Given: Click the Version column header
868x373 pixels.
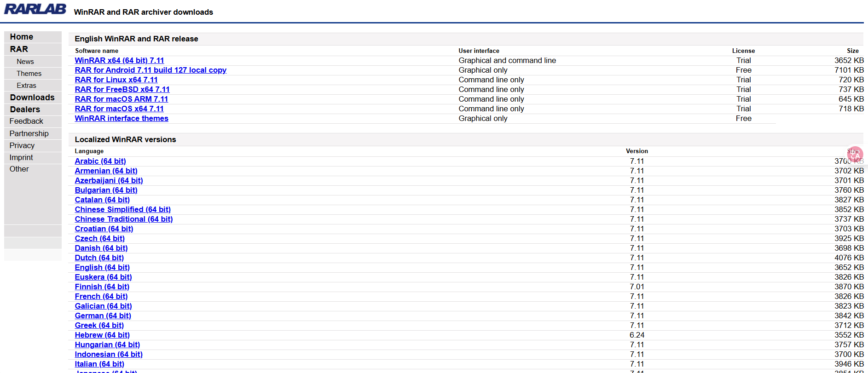Looking at the screenshot, I should 637,151.
